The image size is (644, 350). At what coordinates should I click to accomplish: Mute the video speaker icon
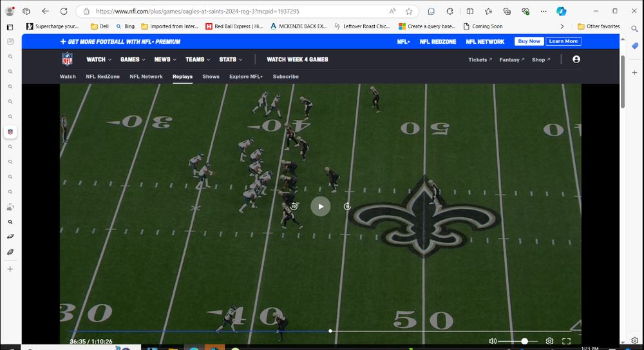tap(493, 341)
